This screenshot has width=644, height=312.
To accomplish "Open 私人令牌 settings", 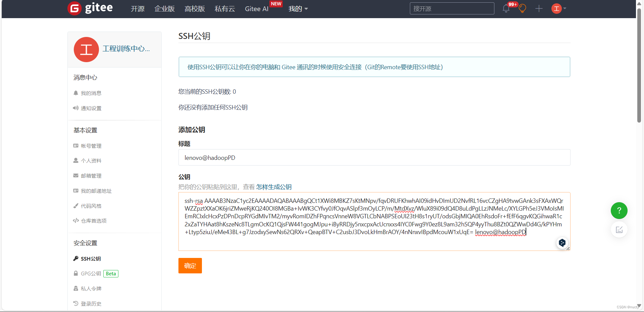I will (91, 288).
